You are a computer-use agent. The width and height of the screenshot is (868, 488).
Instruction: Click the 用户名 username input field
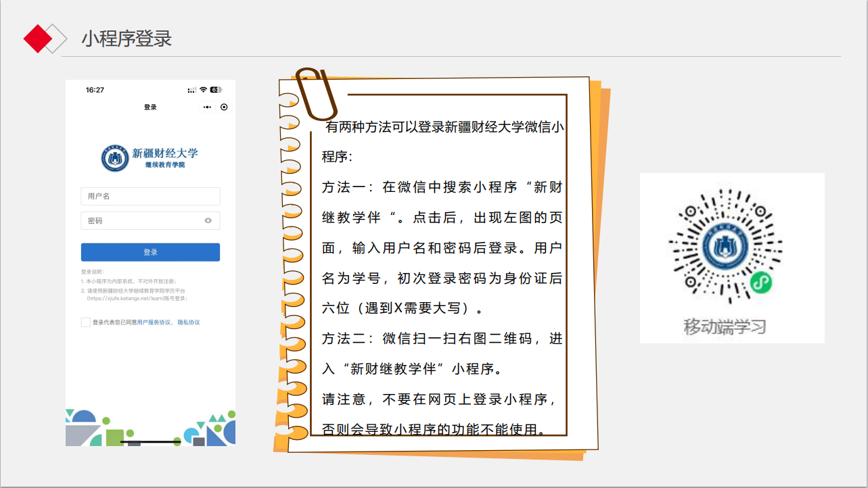pyautogui.click(x=150, y=196)
